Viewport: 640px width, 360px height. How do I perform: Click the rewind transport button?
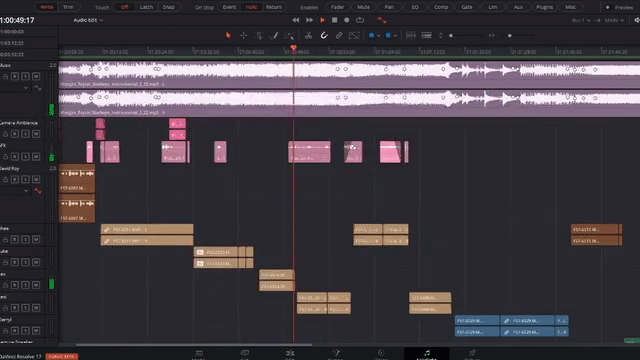coord(296,20)
